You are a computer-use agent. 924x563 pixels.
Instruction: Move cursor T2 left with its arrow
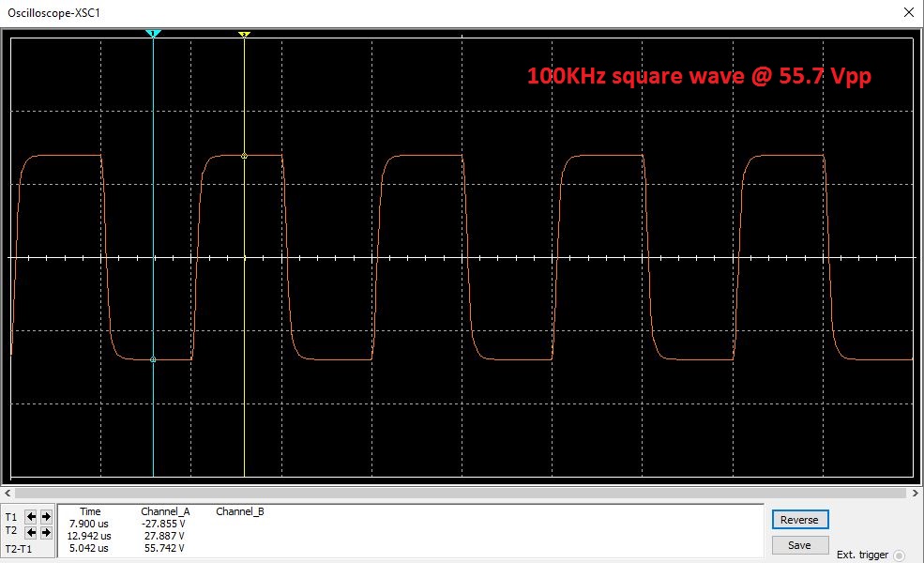click(31, 532)
